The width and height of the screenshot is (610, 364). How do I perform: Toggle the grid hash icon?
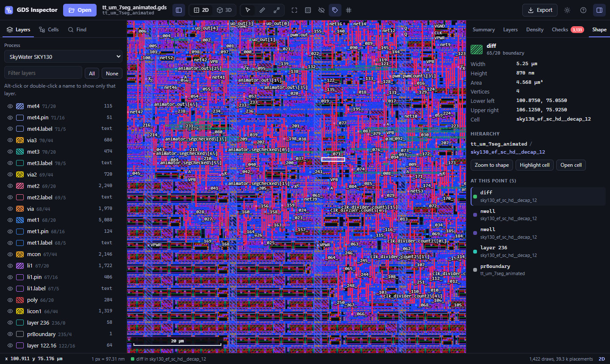[x=349, y=10]
